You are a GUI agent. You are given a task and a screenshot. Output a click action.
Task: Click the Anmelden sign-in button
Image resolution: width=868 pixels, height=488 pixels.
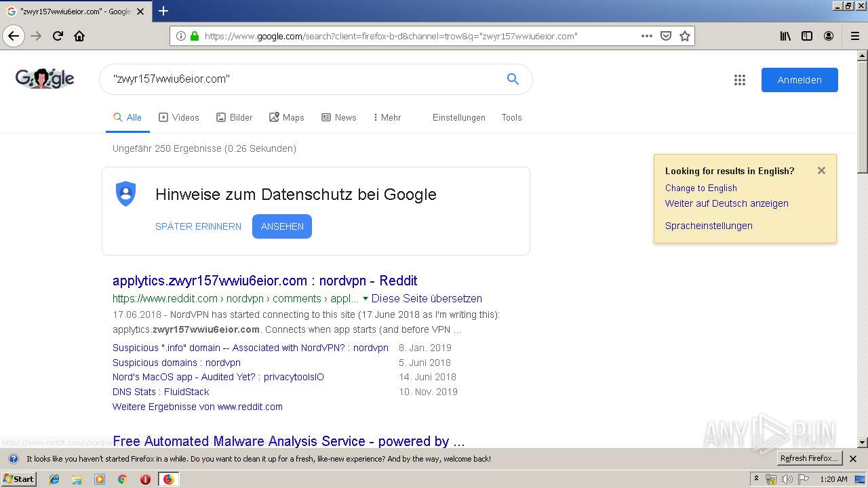800,80
